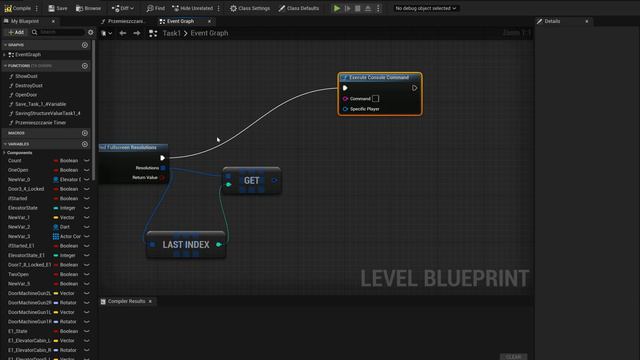Image resolution: width=640 pixels, height=360 pixels.
Task: Select the Event Graph tab
Action: click(180, 21)
